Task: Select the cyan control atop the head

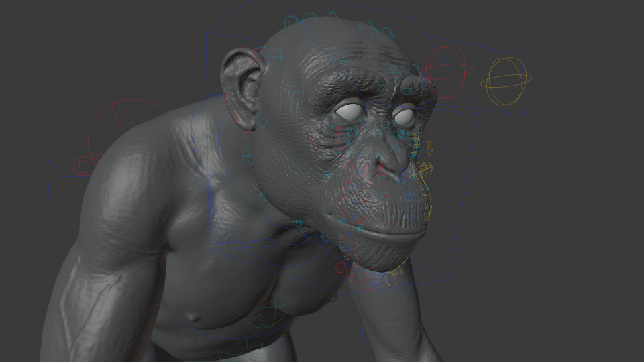Action: 310,19
